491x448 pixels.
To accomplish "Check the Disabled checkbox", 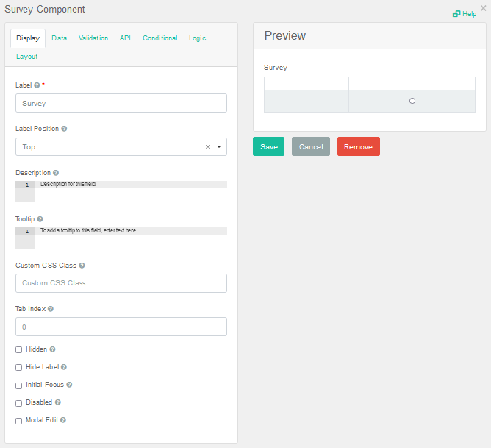I will [x=19, y=403].
